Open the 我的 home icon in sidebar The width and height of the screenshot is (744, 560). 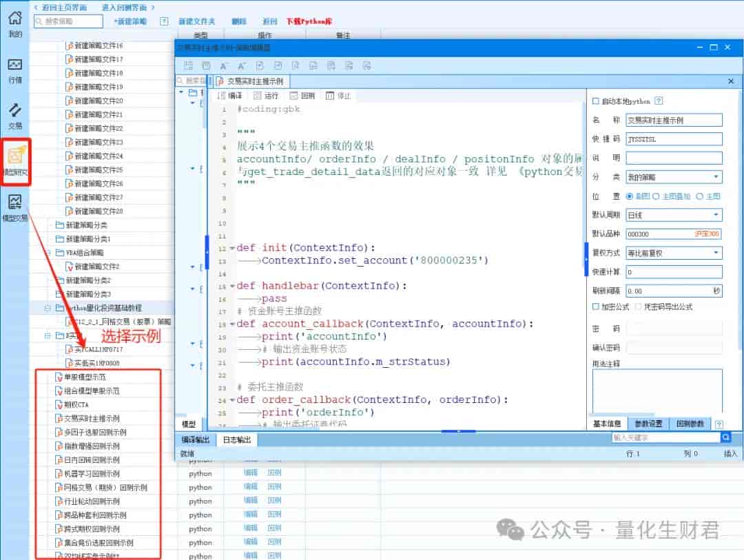pos(15,23)
